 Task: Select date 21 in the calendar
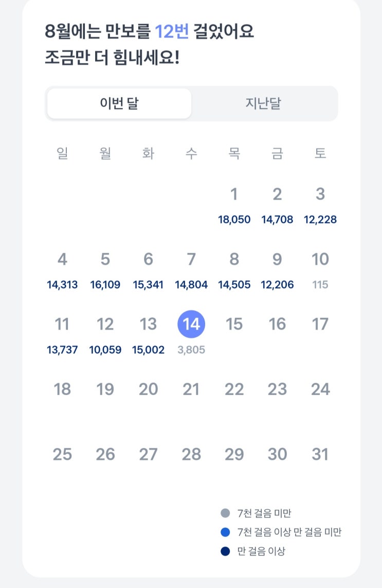[x=191, y=390]
